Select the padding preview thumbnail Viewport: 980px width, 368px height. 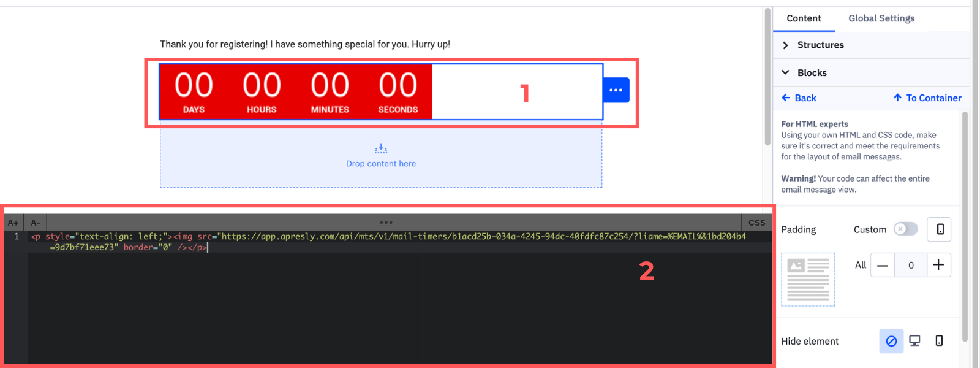tap(808, 280)
